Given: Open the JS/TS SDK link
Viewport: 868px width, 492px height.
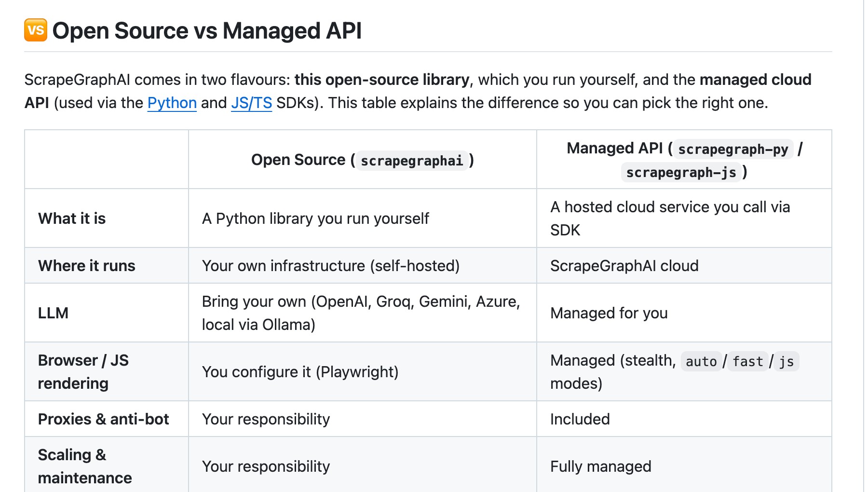Looking at the screenshot, I should [251, 103].
